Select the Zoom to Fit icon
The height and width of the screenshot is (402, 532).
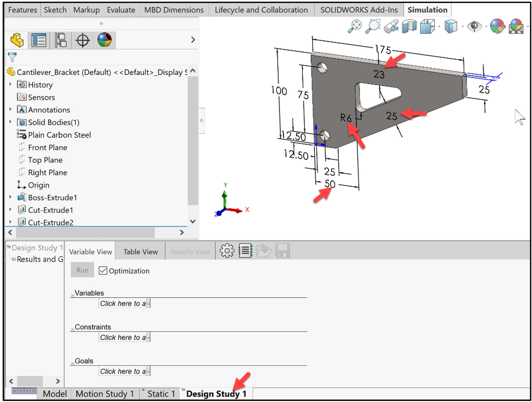tap(355, 27)
